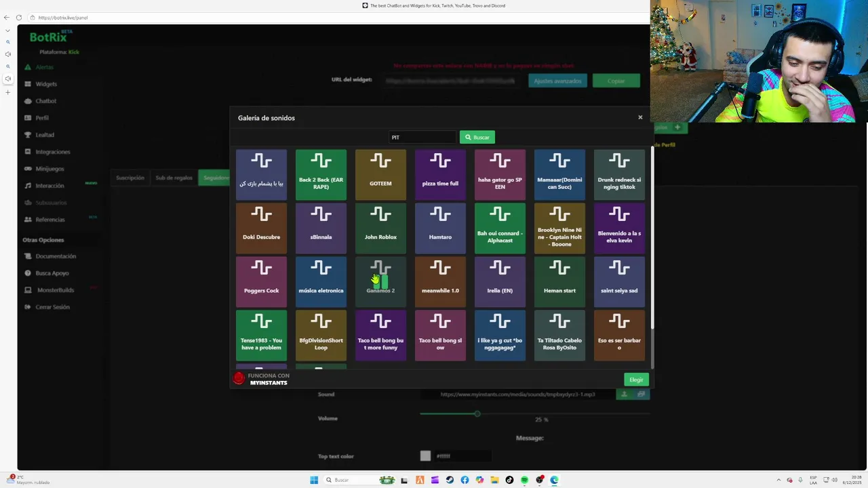Click the Buscar search button in the sound gallery

pyautogui.click(x=477, y=137)
